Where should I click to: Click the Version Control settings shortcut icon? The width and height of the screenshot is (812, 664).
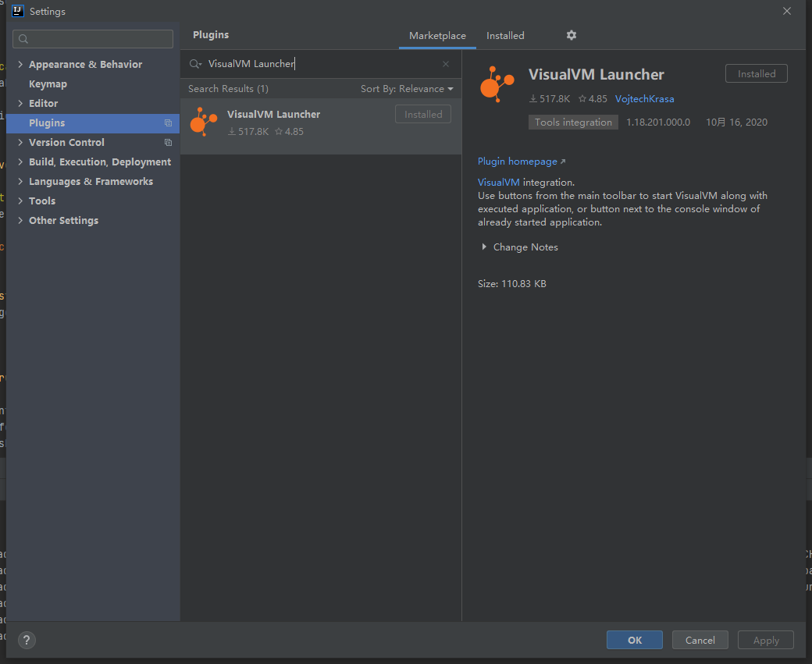coord(168,142)
